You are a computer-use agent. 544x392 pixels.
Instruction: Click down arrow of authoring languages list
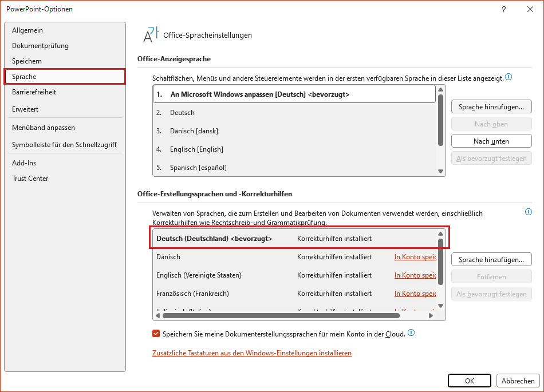440,306
